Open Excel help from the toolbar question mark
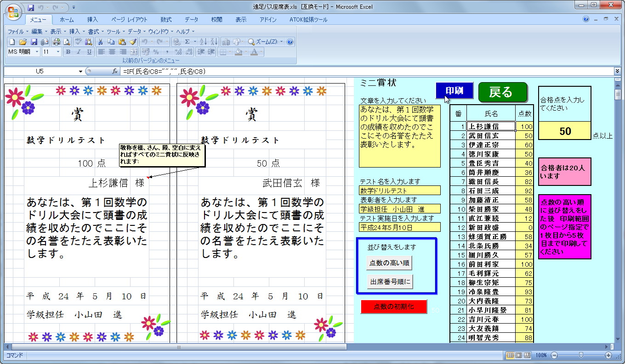The image size is (625, 364). pos(290,42)
